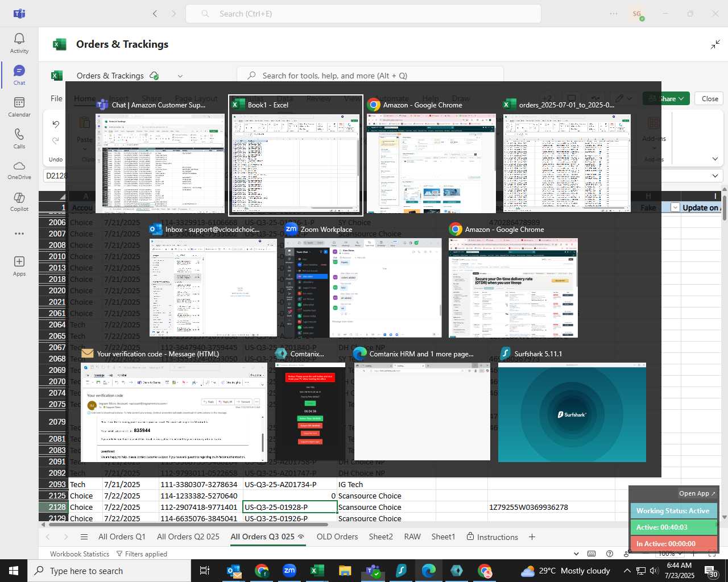Select RAW sheet tab

tap(412, 537)
